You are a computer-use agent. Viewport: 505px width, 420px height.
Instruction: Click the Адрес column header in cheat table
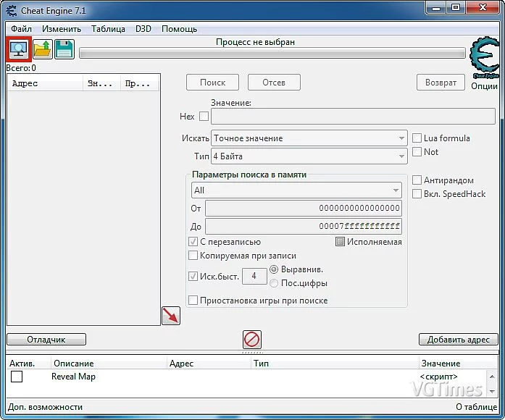(209, 364)
